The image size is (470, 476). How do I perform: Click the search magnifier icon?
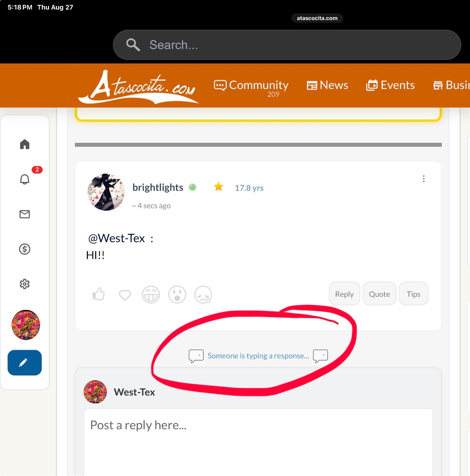pyautogui.click(x=133, y=45)
